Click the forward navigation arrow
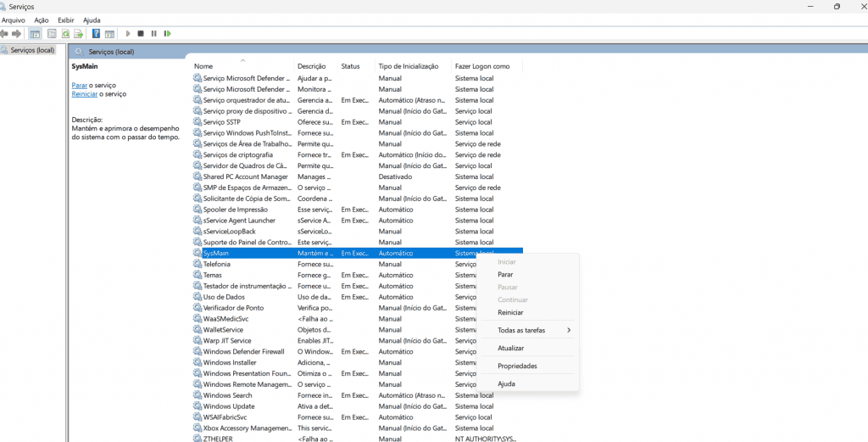Screen dimensions: 868x442 point(16,34)
